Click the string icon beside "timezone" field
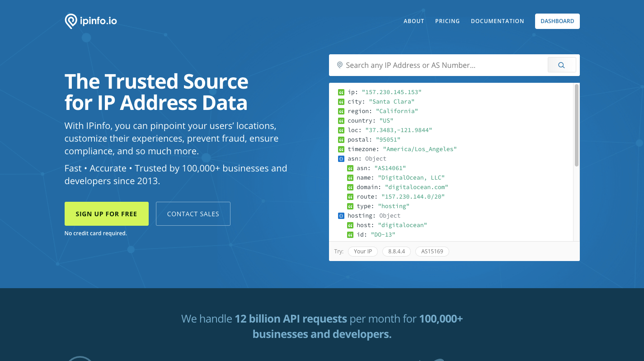Screen dimensions: 644x361 coord(341,149)
